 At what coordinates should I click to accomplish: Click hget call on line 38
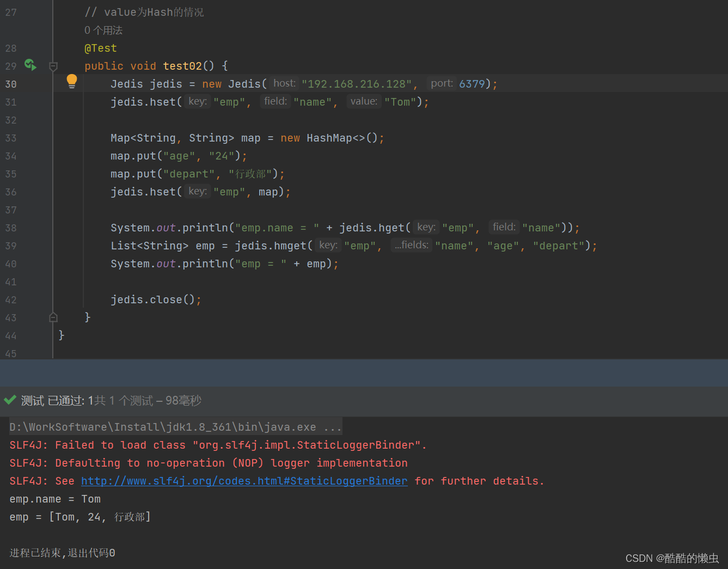click(x=391, y=228)
